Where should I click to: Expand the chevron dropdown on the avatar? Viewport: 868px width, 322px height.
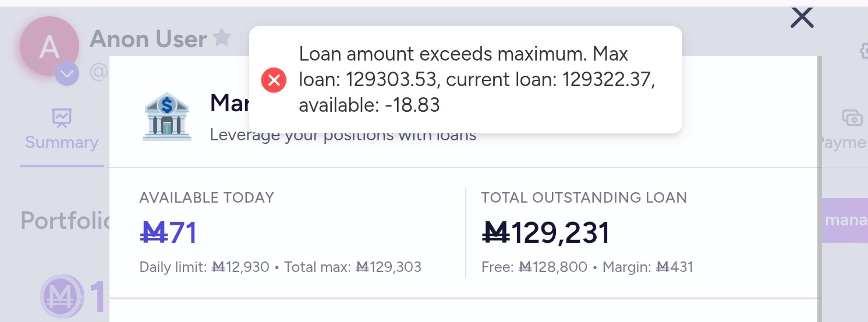click(67, 74)
